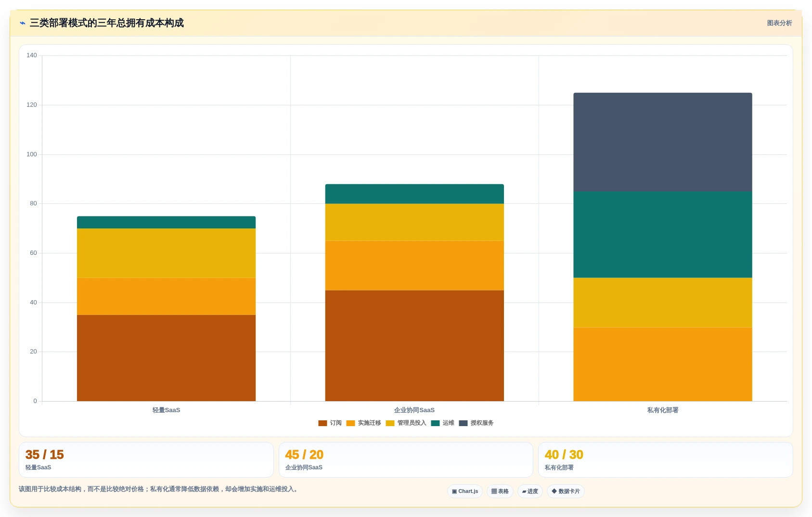Toggle the 授权服务 legend color box
Image resolution: width=812 pixels, height=517 pixels.
tap(463, 423)
